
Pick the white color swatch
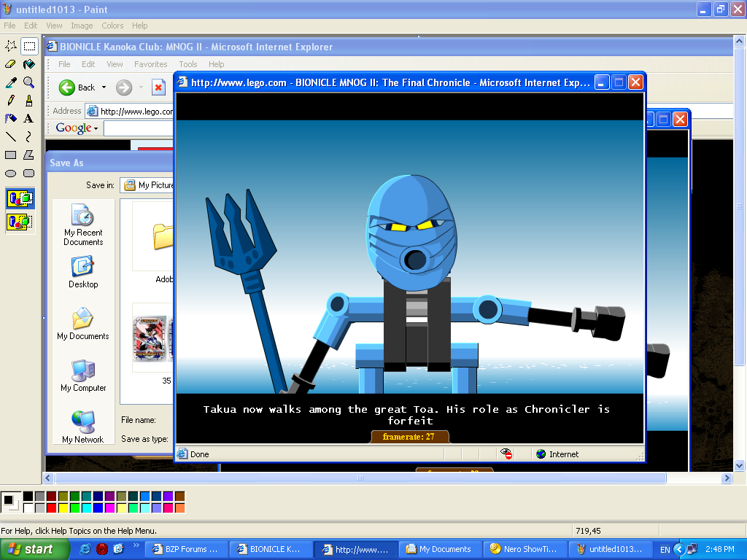[28, 507]
